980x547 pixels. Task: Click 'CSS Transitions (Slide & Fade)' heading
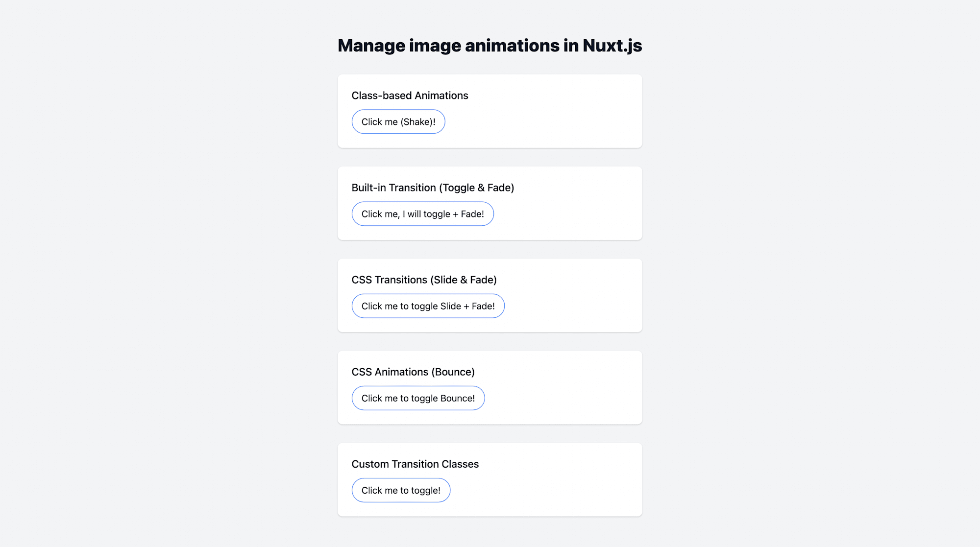point(424,280)
